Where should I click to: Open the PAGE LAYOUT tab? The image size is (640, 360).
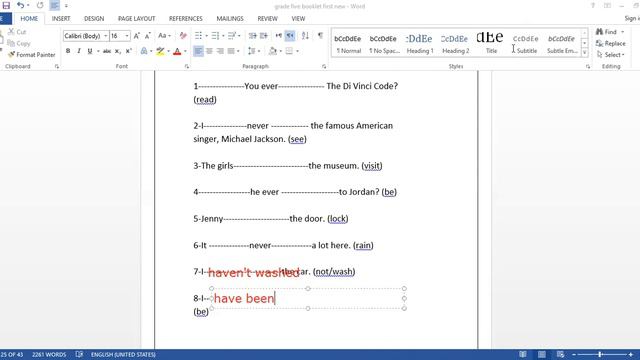tap(136, 18)
